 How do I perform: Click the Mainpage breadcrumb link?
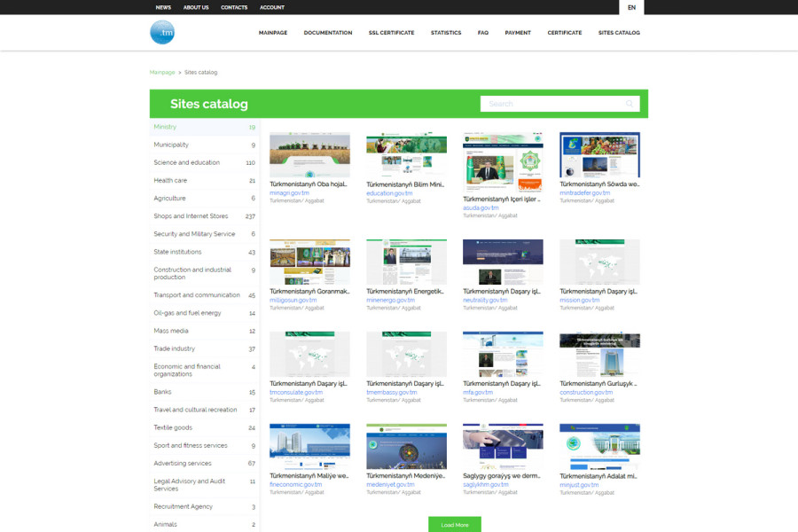pos(162,72)
